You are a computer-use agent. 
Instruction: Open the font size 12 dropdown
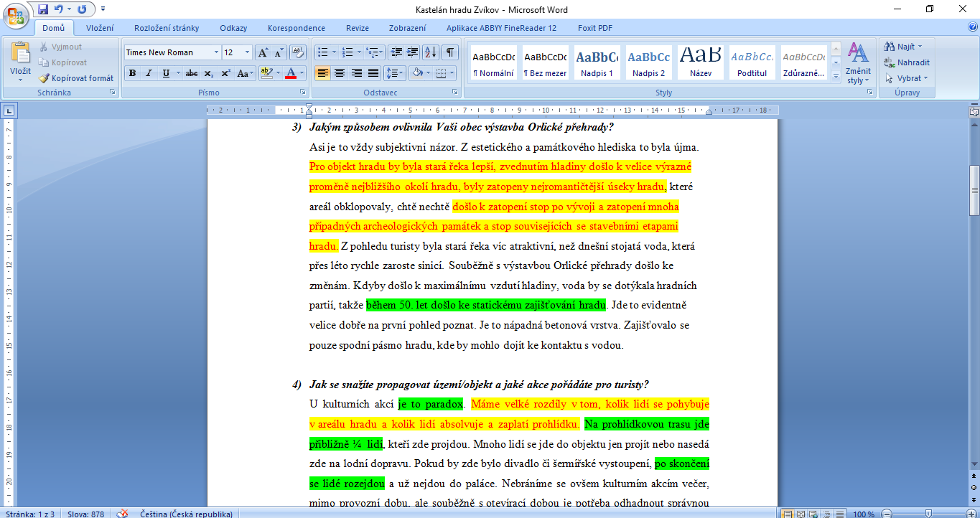pyautogui.click(x=248, y=52)
